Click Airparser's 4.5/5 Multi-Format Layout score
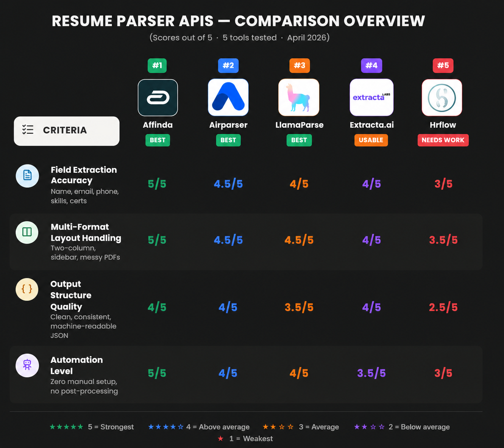 click(228, 240)
